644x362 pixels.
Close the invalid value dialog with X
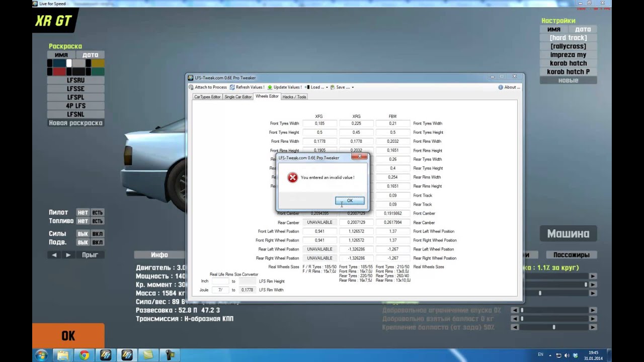click(x=359, y=157)
